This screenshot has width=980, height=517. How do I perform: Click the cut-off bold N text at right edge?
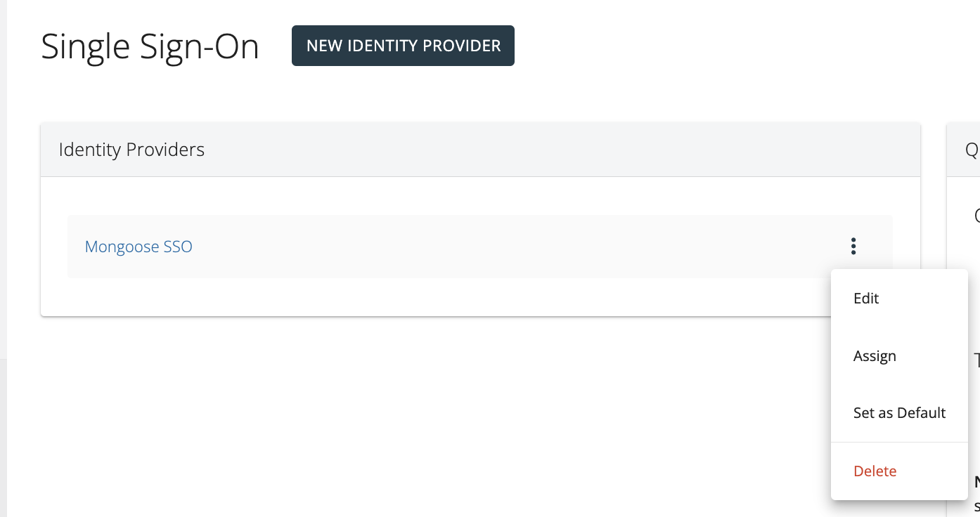[976, 483]
